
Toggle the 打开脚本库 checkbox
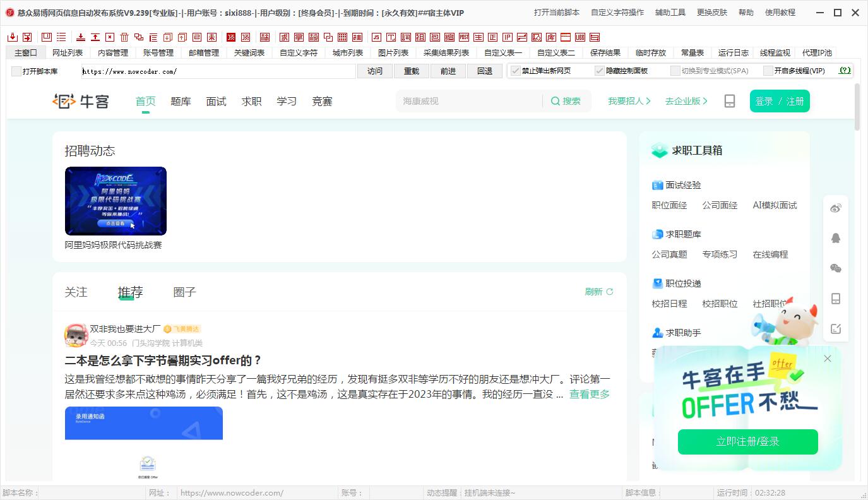(16, 71)
